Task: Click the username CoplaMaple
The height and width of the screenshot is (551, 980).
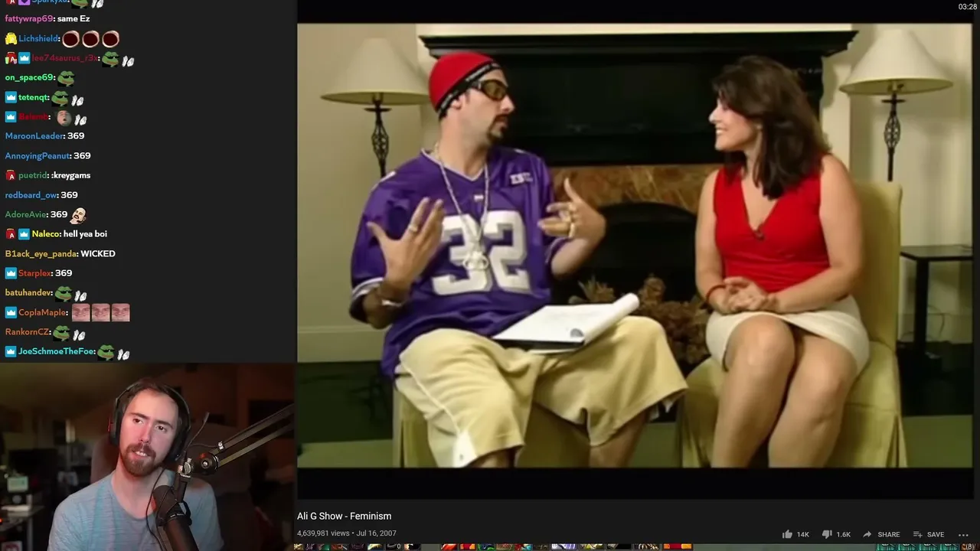Action: pyautogui.click(x=43, y=312)
